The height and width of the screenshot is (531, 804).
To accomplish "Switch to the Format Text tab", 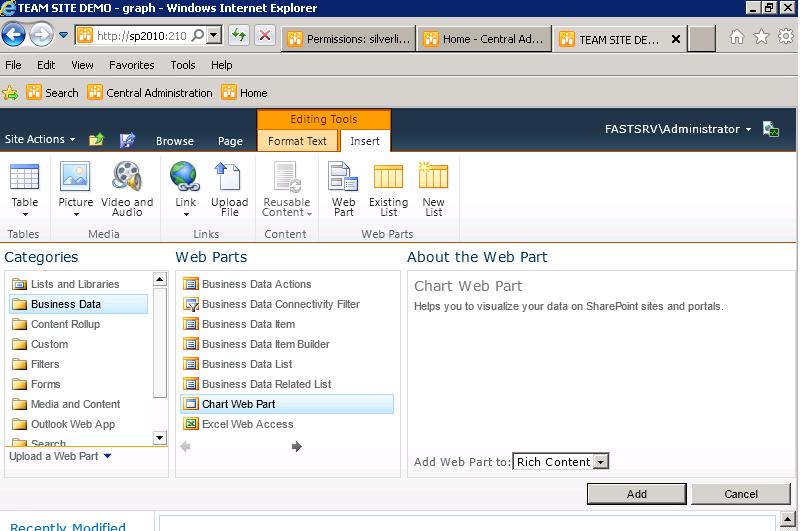I will 297,141.
